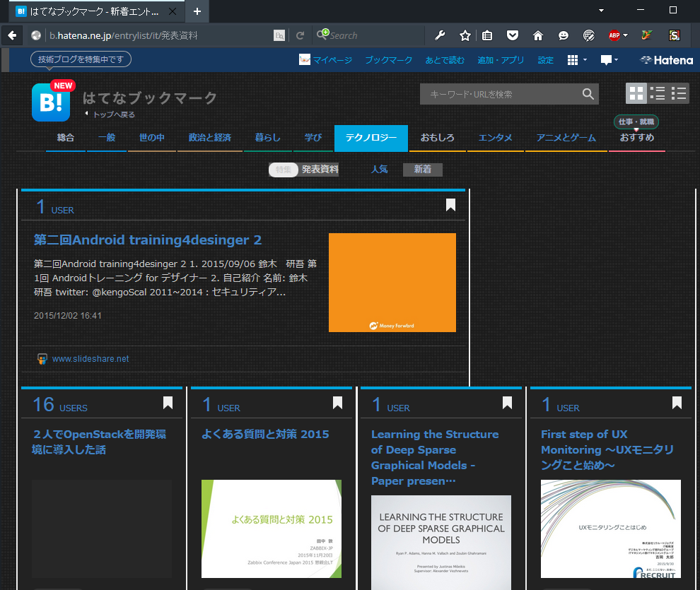700x590 pixels.
Task: Expand the ABP dropdown arrow
Action: 626,35
